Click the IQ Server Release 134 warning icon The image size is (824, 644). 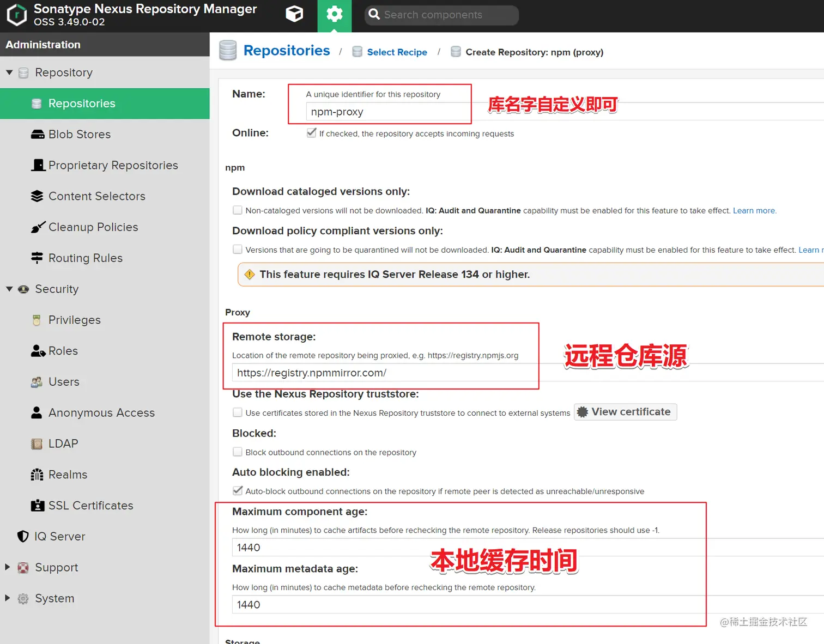(x=250, y=275)
